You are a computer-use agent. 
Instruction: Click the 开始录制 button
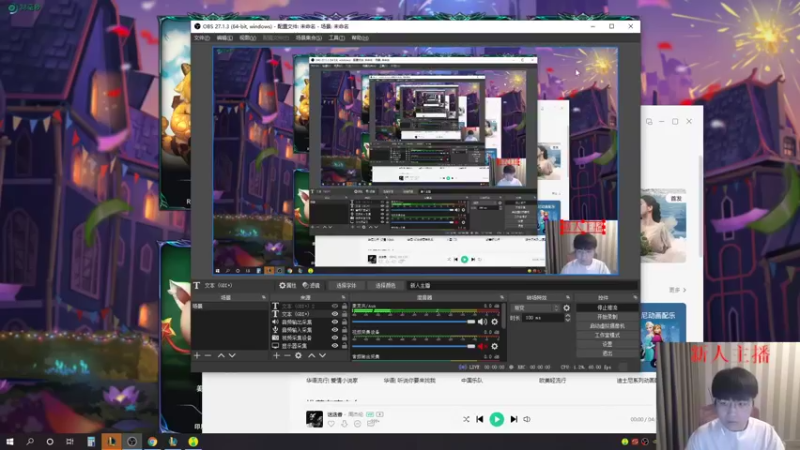(607, 317)
